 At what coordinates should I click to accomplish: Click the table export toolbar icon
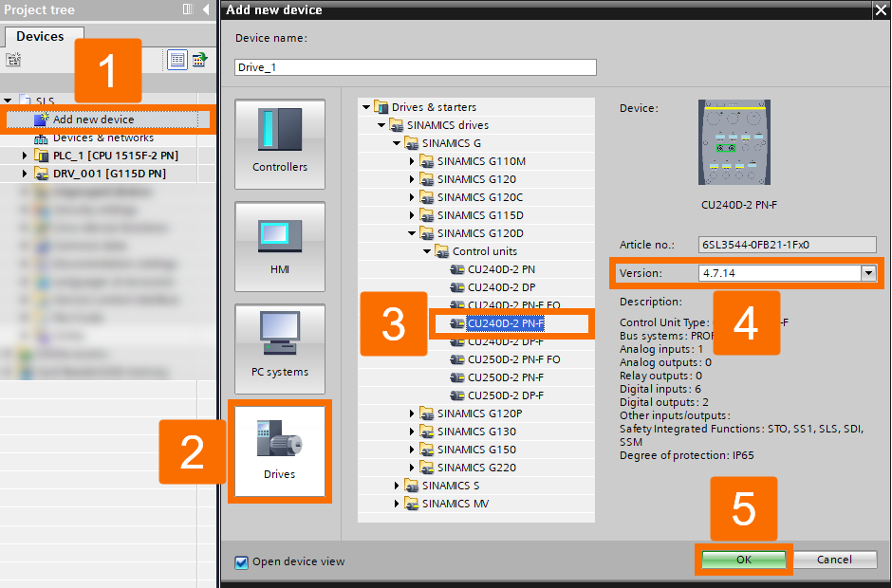click(199, 59)
